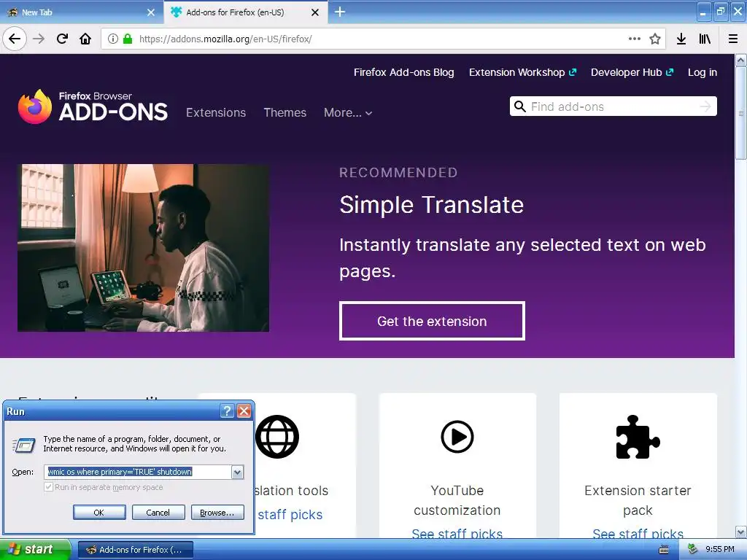Submit search with the arrow icon
This screenshot has width=747, height=560.
pyautogui.click(x=705, y=106)
